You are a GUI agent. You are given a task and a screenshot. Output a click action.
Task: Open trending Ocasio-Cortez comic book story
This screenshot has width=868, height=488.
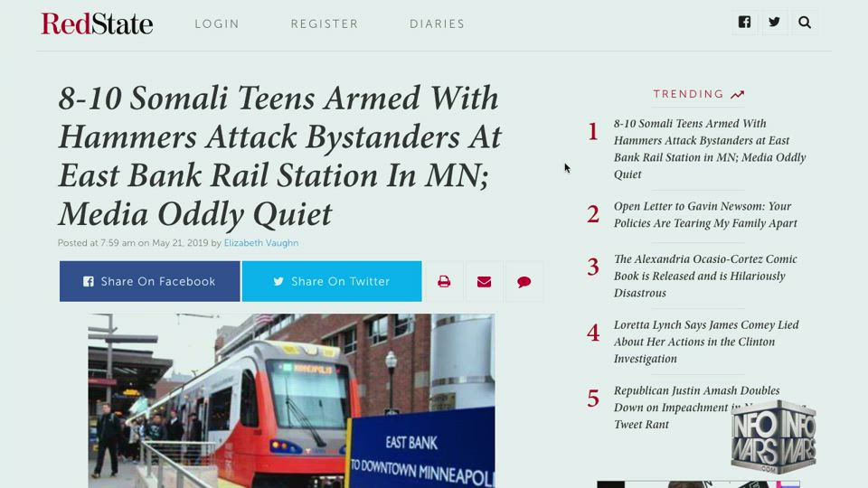pos(705,277)
